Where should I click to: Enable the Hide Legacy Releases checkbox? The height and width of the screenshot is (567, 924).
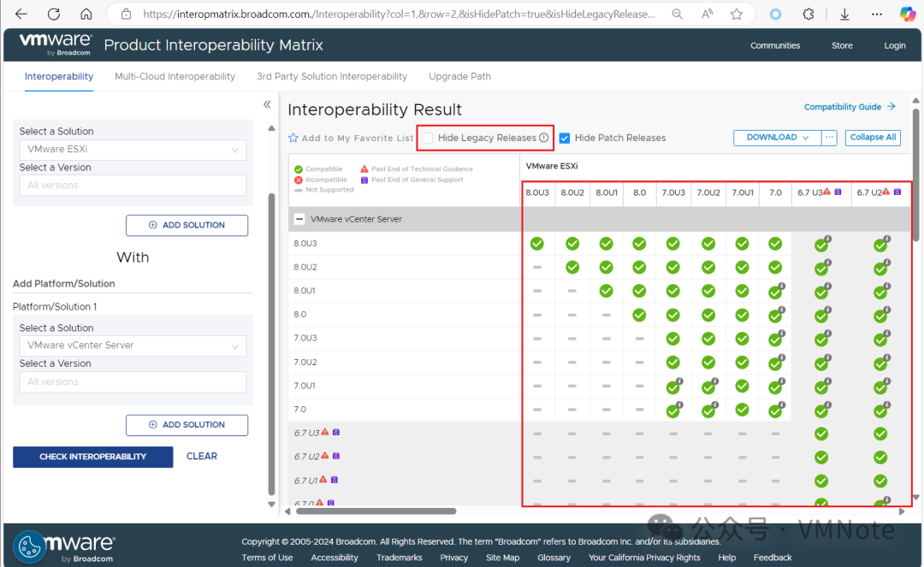coord(428,138)
